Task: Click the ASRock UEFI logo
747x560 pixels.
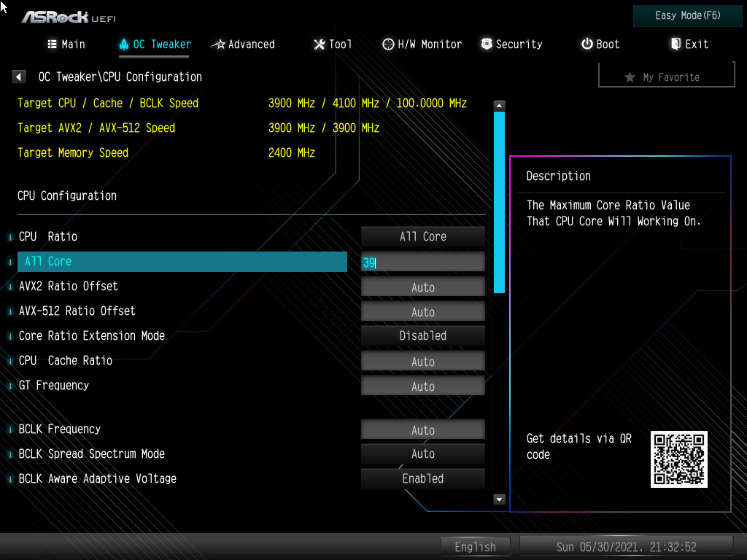Action: (x=69, y=17)
